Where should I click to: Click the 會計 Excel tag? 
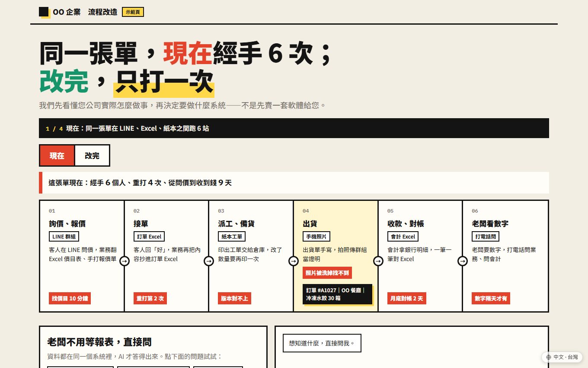pyautogui.click(x=403, y=236)
